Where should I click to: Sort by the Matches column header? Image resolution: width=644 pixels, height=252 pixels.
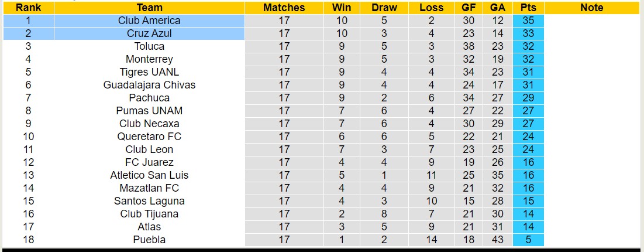tap(284, 8)
